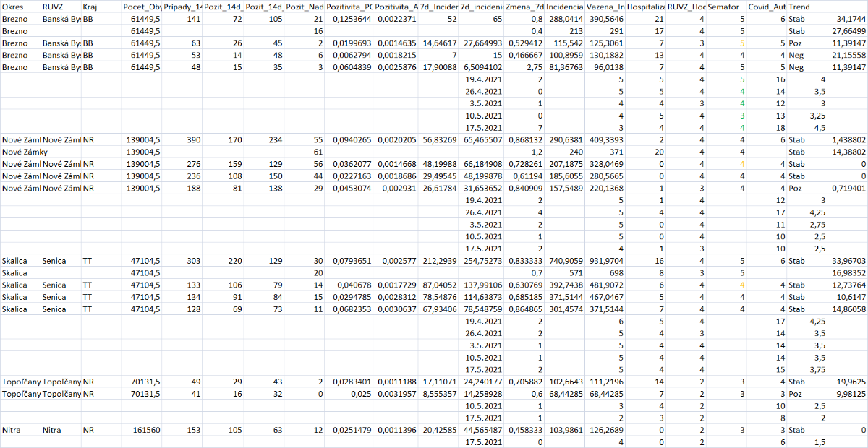Select the Incidencia column header cell
This screenshot has width=868, height=448.
tap(565, 7)
